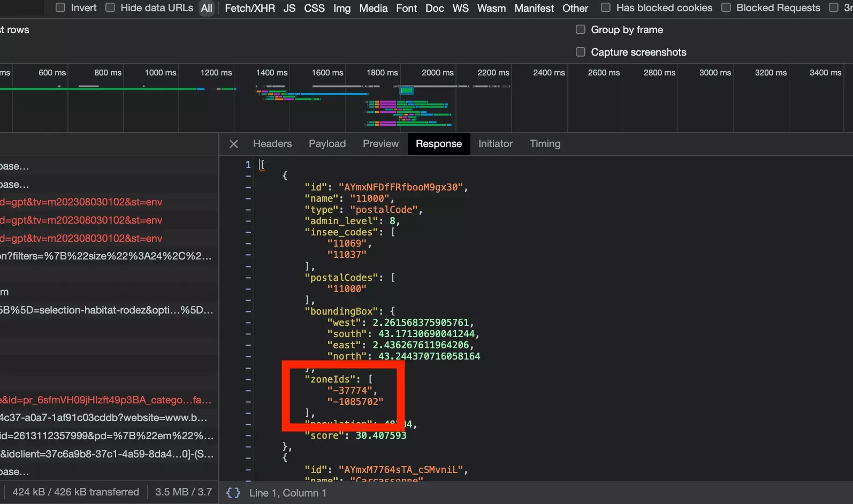Toggle Hide data URLs checkbox

click(x=110, y=7)
